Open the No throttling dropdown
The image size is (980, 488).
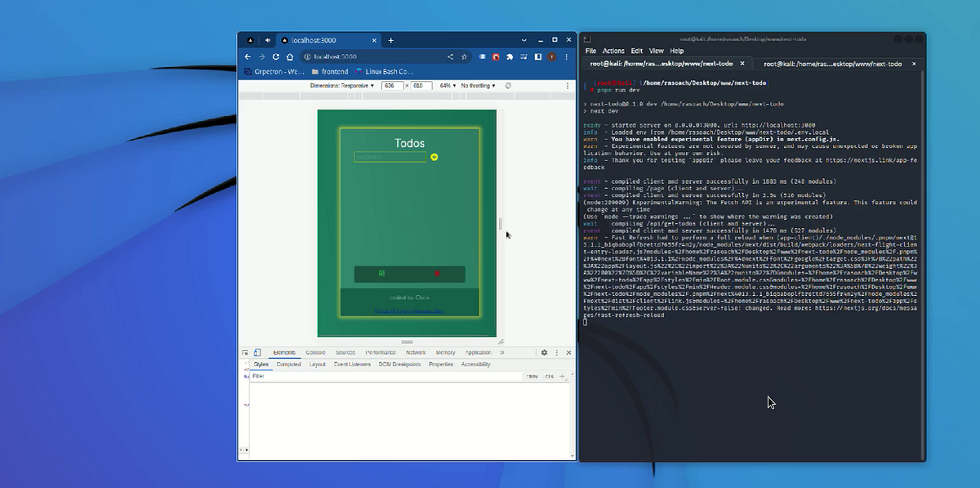pyautogui.click(x=479, y=87)
